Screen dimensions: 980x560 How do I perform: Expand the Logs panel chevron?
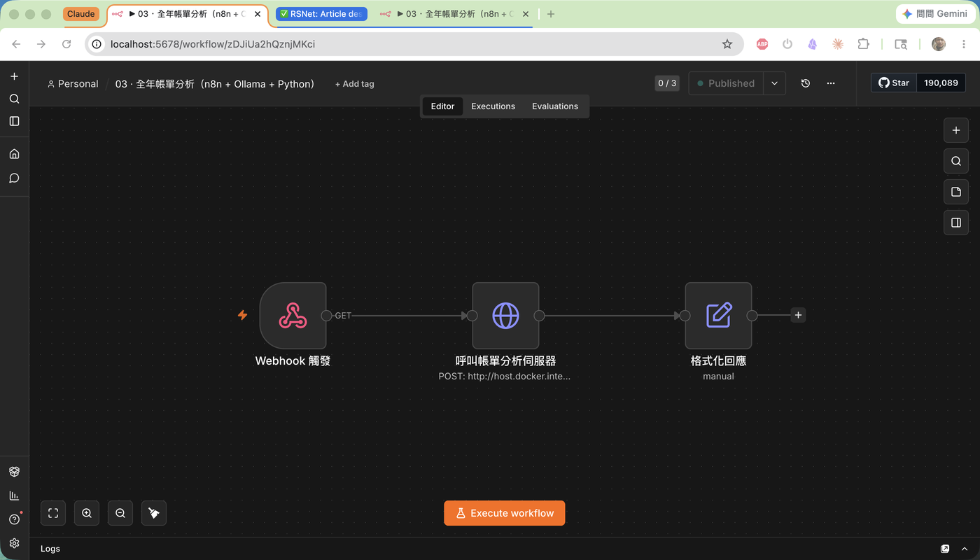pyautogui.click(x=965, y=549)
